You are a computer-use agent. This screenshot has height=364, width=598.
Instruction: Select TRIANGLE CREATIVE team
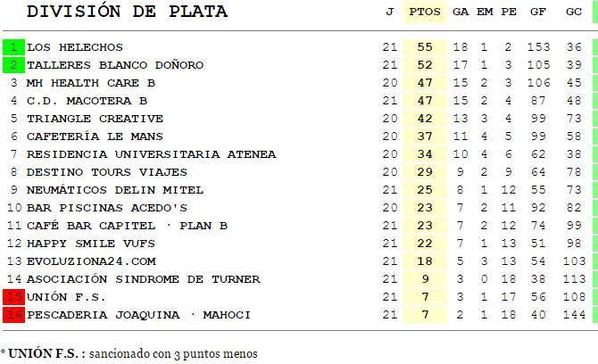(x=95, y=119)
